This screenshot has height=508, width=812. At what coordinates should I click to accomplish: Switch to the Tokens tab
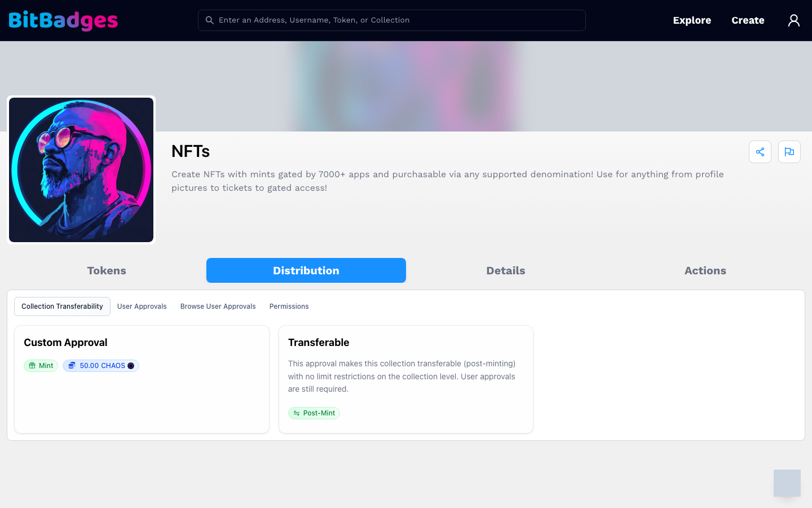tap(107, 270)
